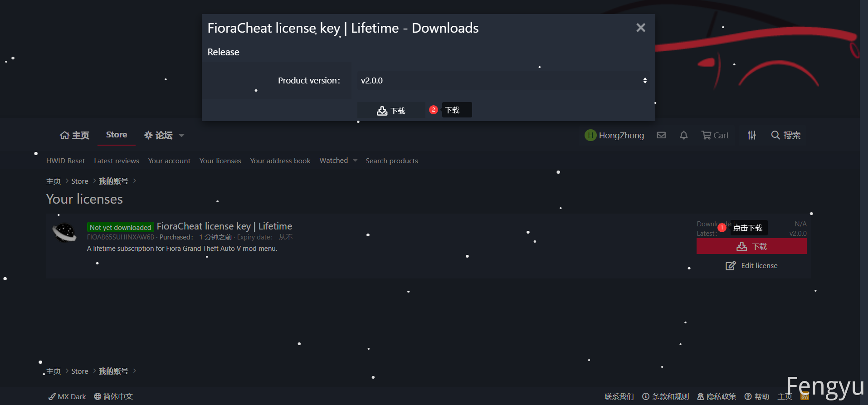
Task: Go to 主页 in the main navigation bar
Action: pyautogui.click(x=74, y=135)
